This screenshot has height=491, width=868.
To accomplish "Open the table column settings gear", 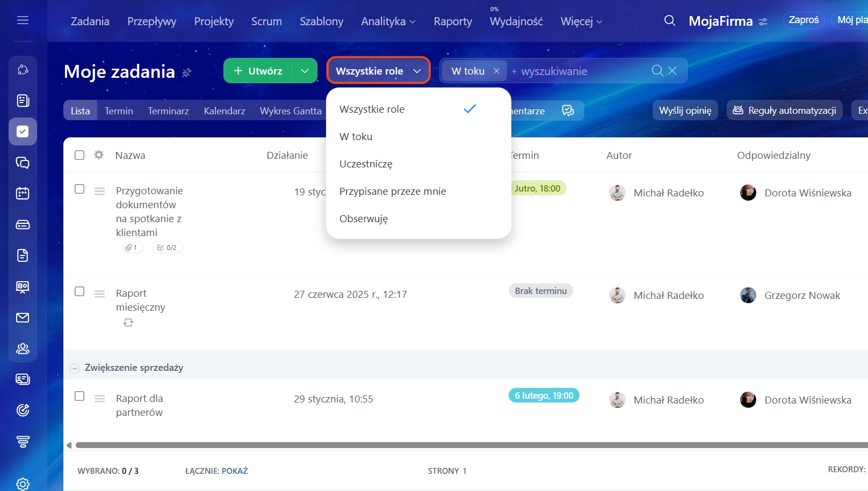I will pyautogui.click(x=99, y=155).
